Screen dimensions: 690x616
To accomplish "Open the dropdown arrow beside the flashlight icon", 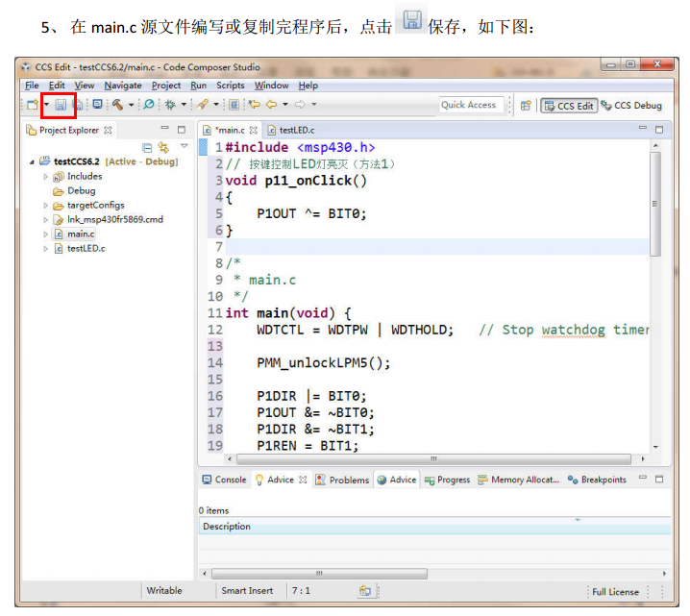I will 216,105.
